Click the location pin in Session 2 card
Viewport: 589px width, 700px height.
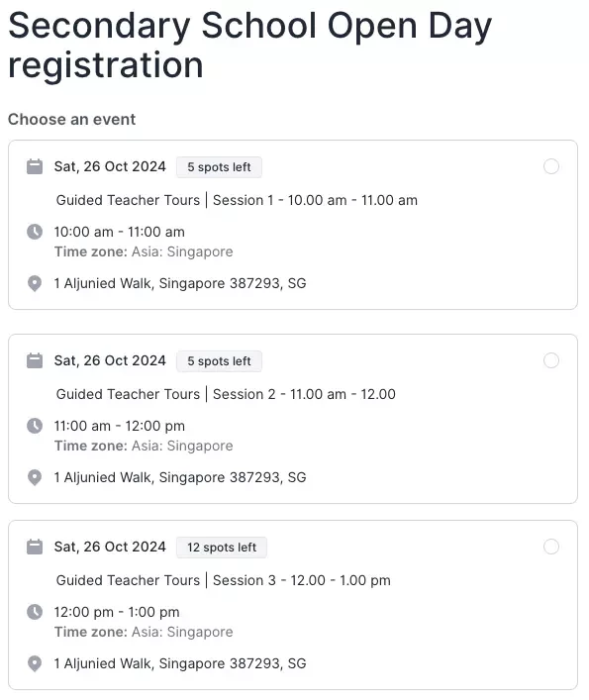(35, 477)
